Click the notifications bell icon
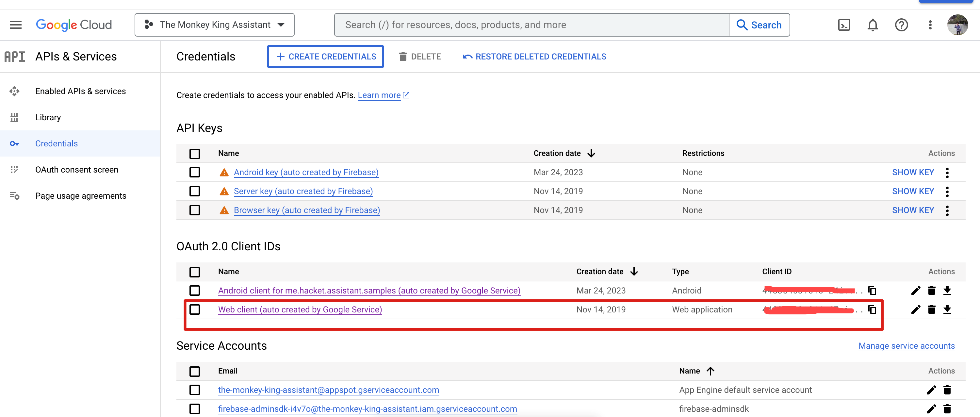980x417 pixels. [x=872, y=25]
